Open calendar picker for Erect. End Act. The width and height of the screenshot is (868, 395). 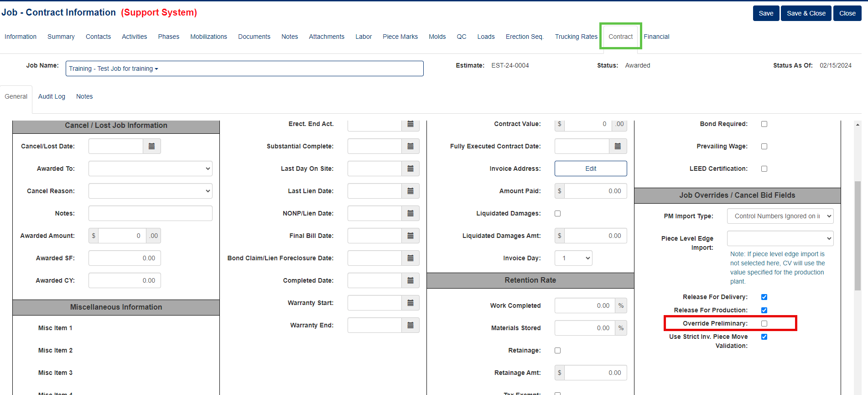coord(411,124)
